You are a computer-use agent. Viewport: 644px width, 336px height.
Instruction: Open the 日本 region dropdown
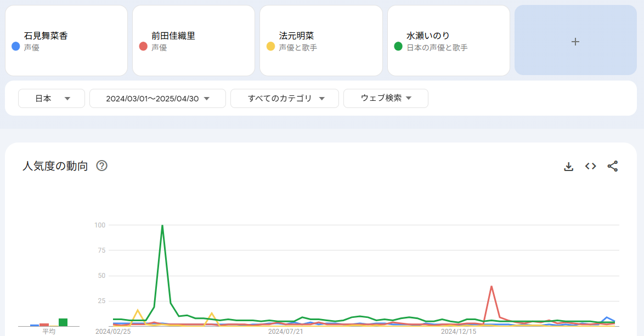point(52,99)
